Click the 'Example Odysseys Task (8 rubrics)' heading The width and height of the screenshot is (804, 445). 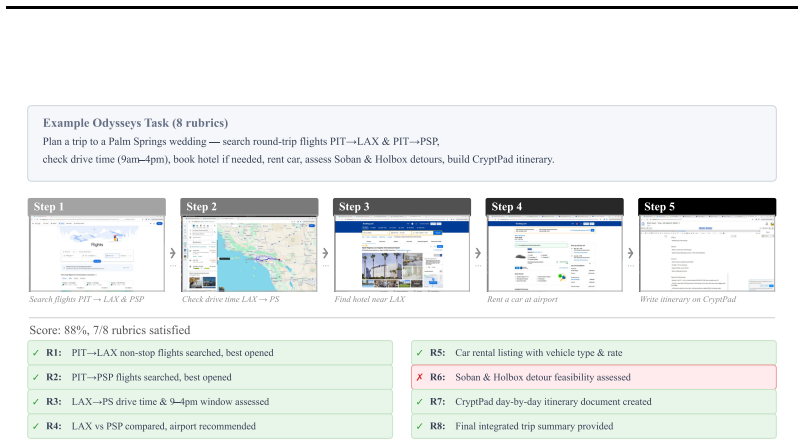click(x=135, y=123)
